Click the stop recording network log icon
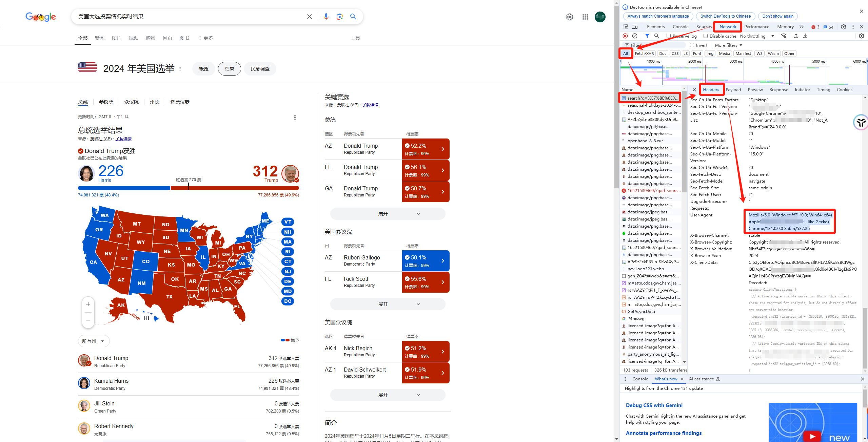The height and width of the screenshot is (442, 868). [x=625, y=36]
